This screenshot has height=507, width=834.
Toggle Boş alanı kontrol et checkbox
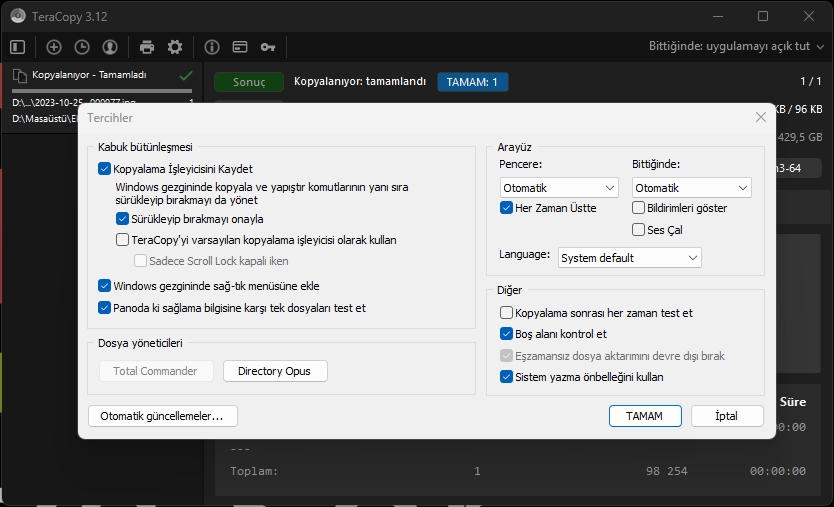tap(506, 334)
